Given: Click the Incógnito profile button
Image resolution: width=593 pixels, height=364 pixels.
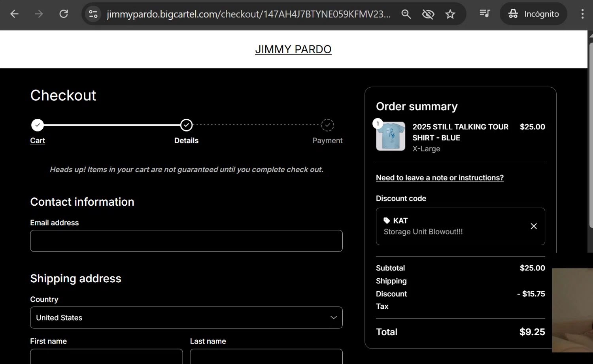Looking at the screenshot, I should tap(534, 14).
